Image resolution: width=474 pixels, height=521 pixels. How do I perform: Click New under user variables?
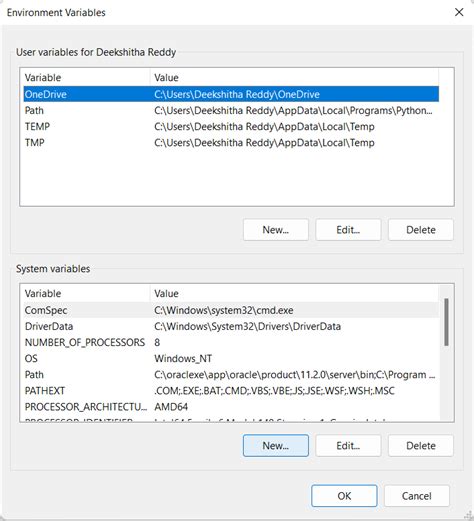click(x=276, y=230)
